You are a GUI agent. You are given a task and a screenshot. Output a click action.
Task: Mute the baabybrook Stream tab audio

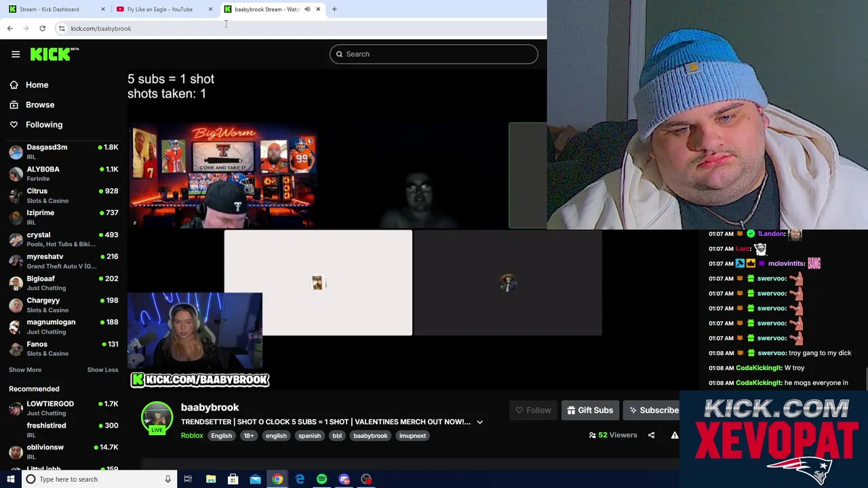tap(307, 9)
